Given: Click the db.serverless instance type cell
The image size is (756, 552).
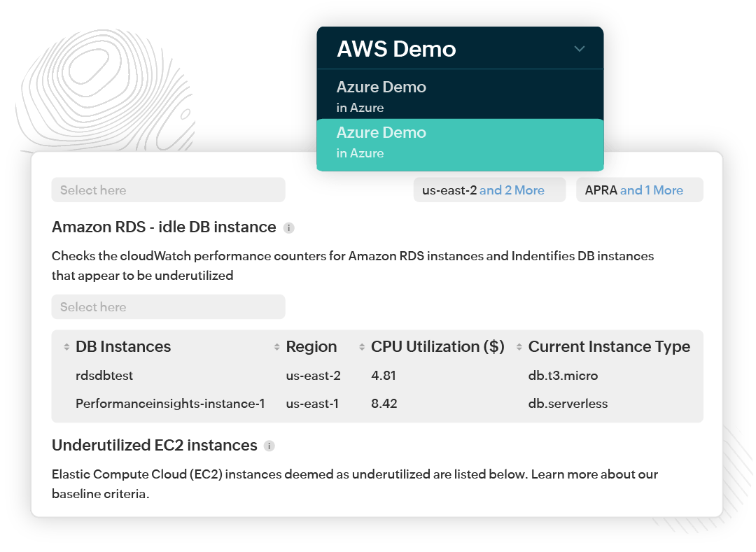Looking at the screenshot, I should (568, 404).
